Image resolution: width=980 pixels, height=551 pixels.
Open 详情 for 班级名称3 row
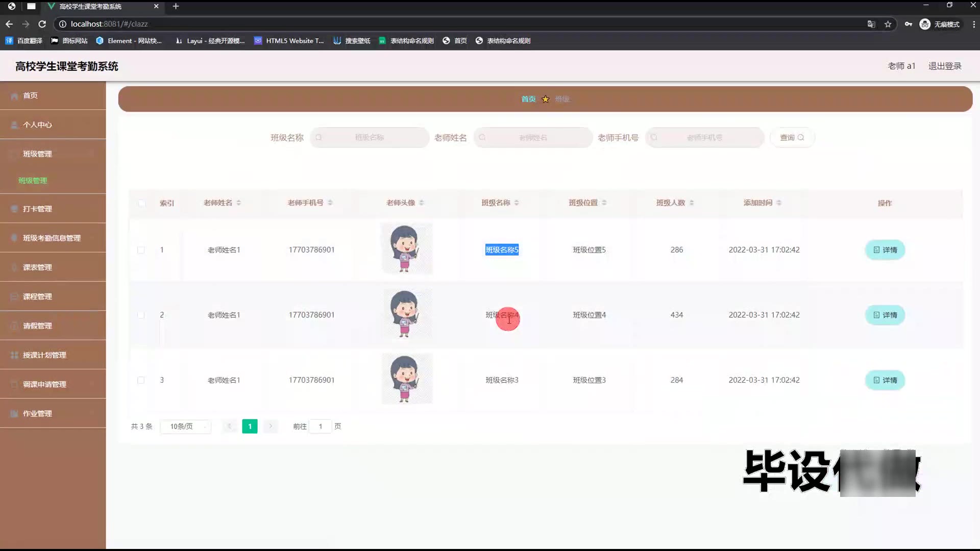click(885, 380)
